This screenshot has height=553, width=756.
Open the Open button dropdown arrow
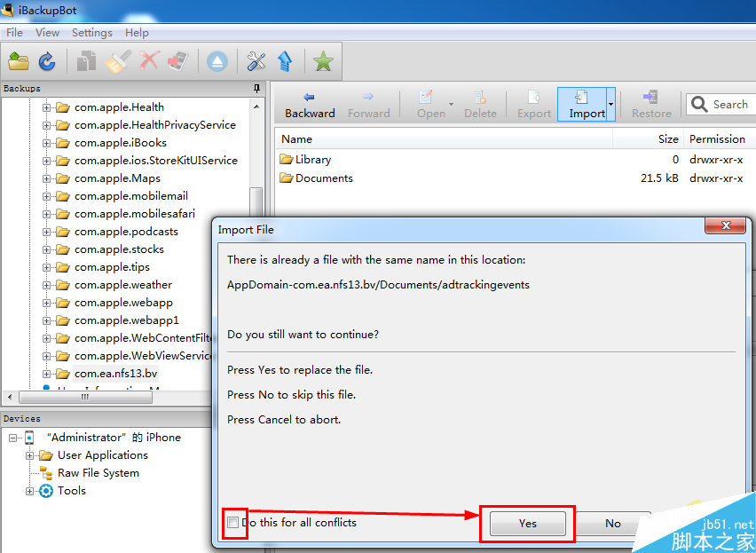(452, 105)
